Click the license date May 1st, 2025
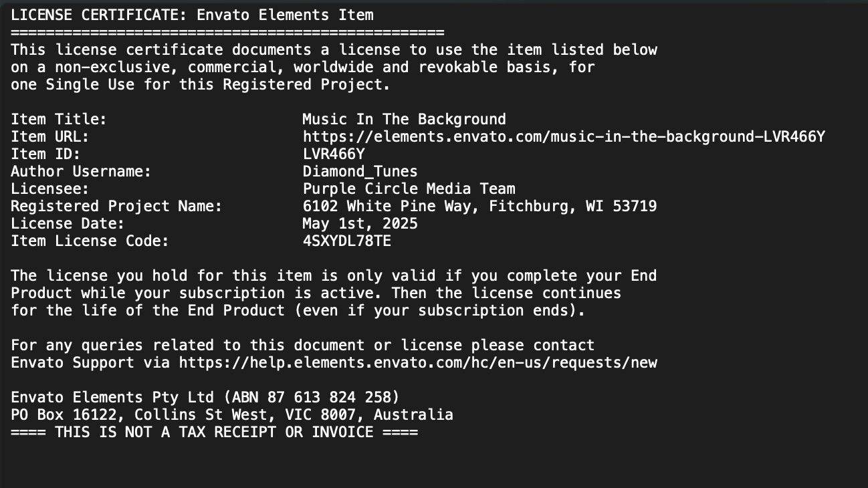This screenshot has width=868, height=488. pyautogui.click(x=360, y=224)
